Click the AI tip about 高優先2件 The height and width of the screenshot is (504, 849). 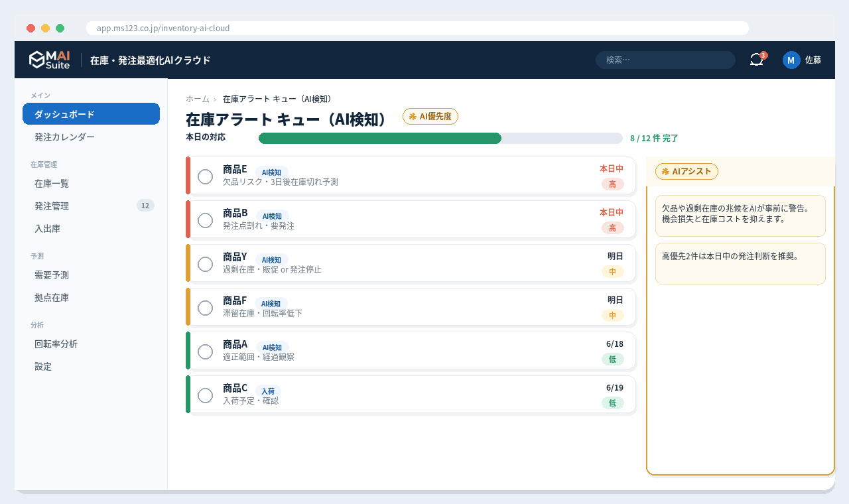[x=740, y=263]
